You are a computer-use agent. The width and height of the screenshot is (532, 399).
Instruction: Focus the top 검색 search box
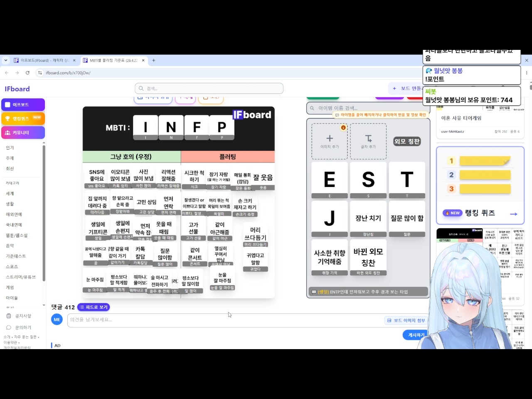(209, 89)
